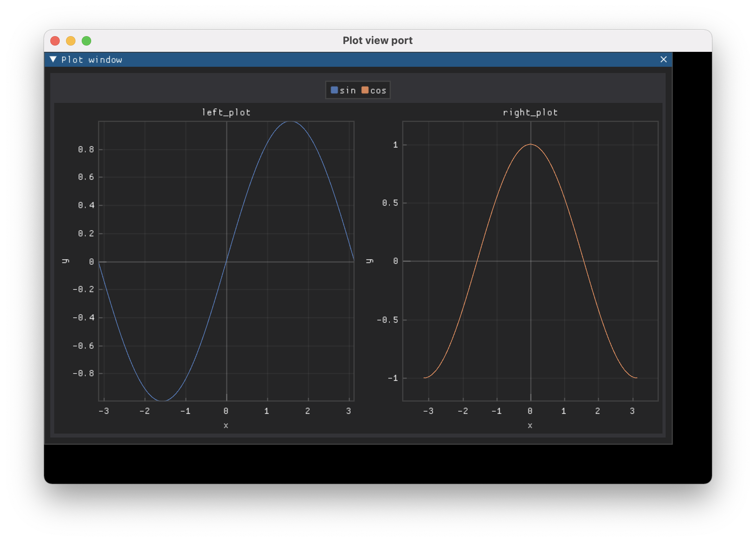
Task: Click the Plot window title bar
Action: (x=354, y=59)
